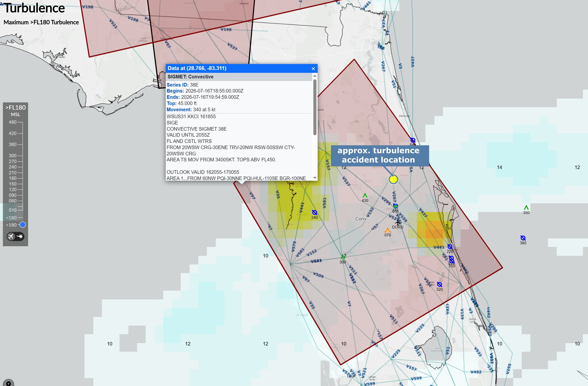Click the Conv label on the map
Screen dimensions: 588x386
(x=361, y=219)
